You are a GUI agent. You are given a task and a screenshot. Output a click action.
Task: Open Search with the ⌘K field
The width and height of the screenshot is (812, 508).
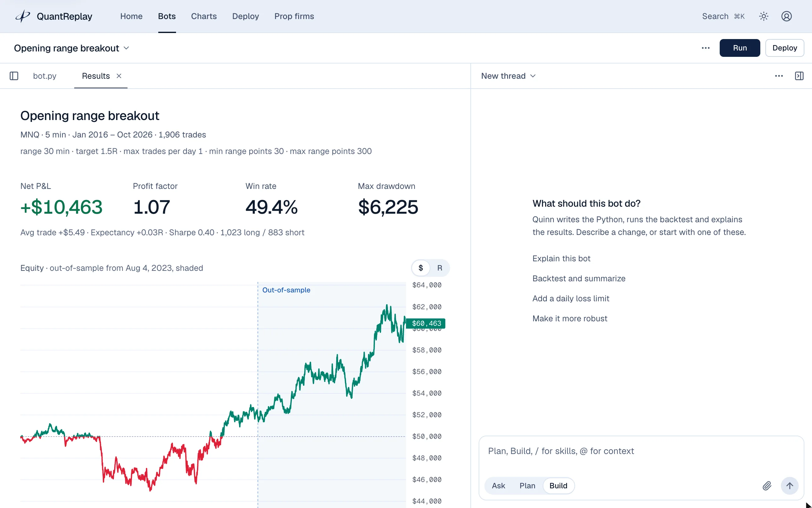point(723,16)
